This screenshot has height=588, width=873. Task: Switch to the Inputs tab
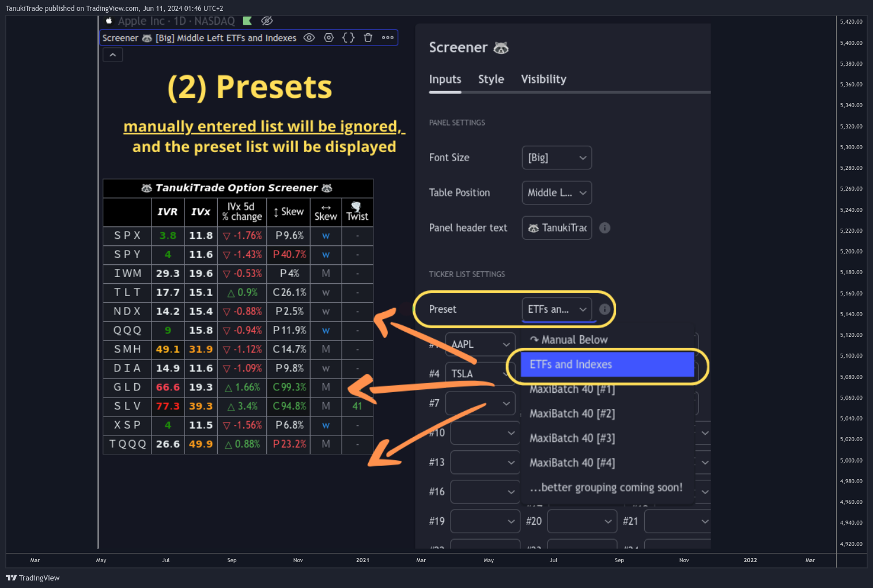(x=445, y=79)
